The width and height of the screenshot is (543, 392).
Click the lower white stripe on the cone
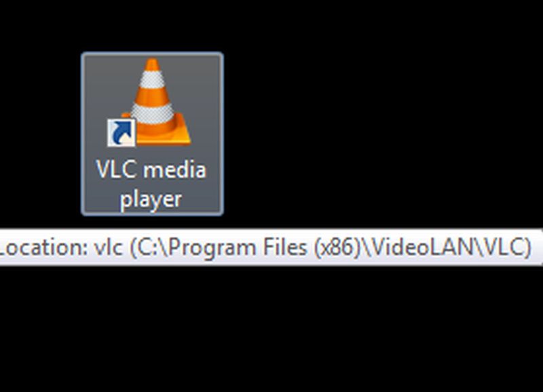[152, 113]
